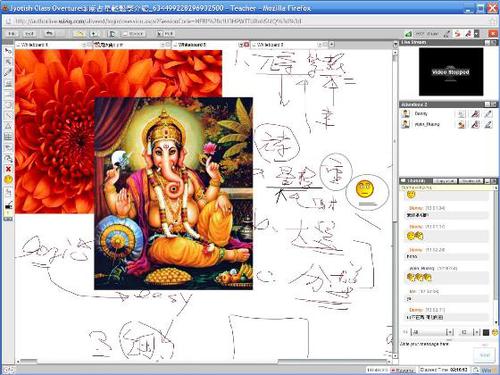Screen dimensions: 500x375
Task: Open the chat font name dropdown
Action: pyautogui.click(x=433, y=332)
